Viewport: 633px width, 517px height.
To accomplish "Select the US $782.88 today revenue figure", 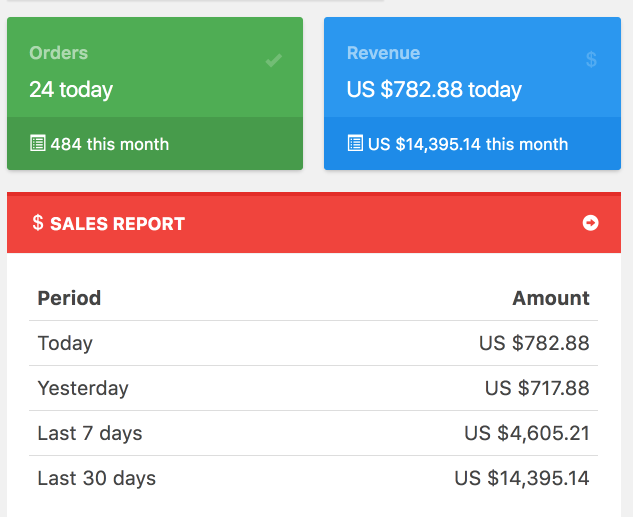I will click(434, 89).
